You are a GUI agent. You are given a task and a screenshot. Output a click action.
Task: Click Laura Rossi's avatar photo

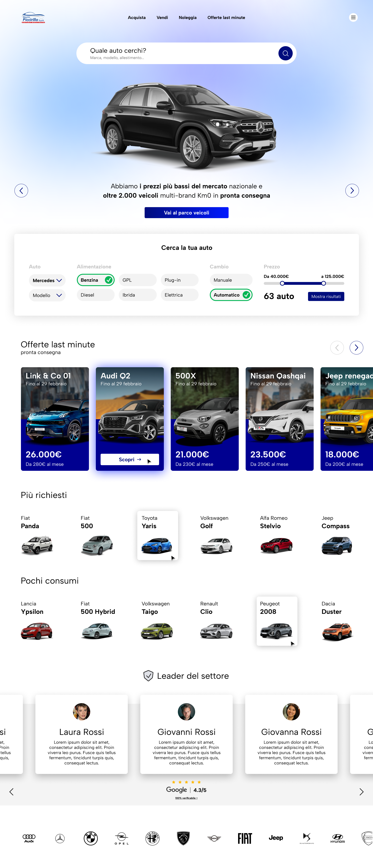(x=82, y=712)
